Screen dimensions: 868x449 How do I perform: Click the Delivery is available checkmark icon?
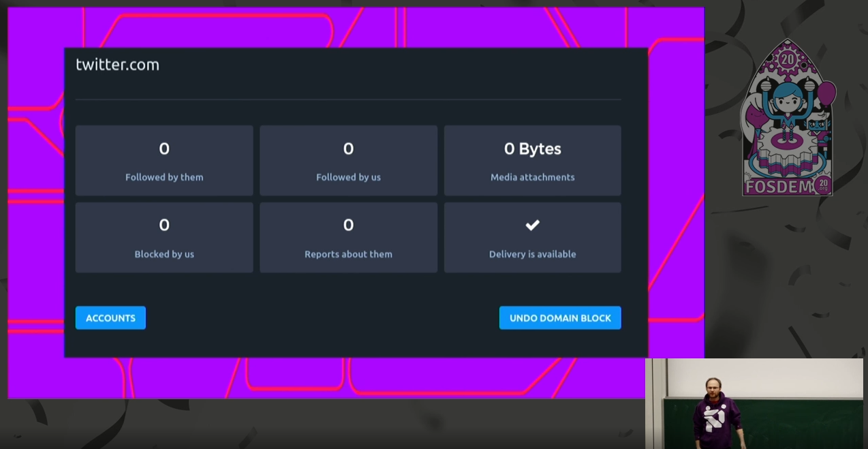pos(532,225)
